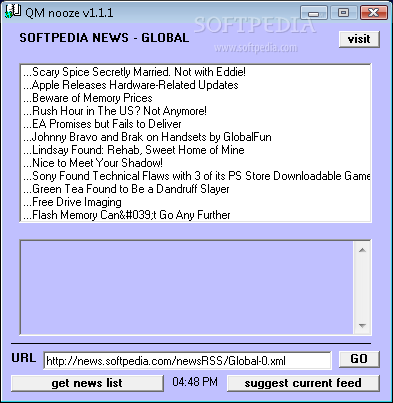The width and height of the screenshot is (393, 403).
Task: Click the SOFTPEDIA NEWS - GLOBAL feed title
Action: click(x=104, y=38)
